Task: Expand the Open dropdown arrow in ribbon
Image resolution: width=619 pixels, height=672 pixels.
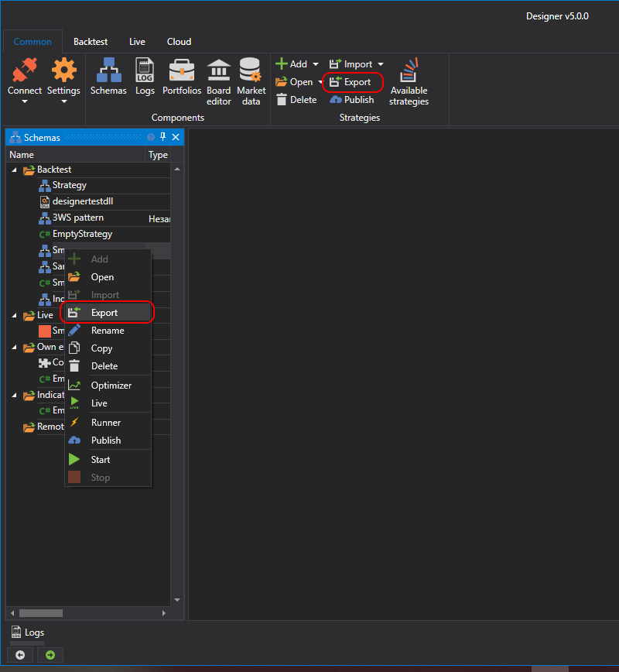Action: click(320, 82)
